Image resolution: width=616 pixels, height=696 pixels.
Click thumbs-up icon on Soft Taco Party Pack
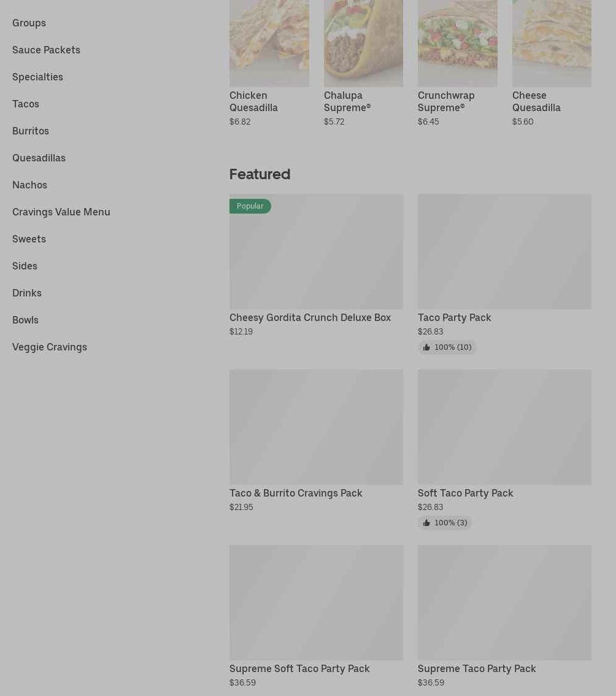[x=426, y=523]
